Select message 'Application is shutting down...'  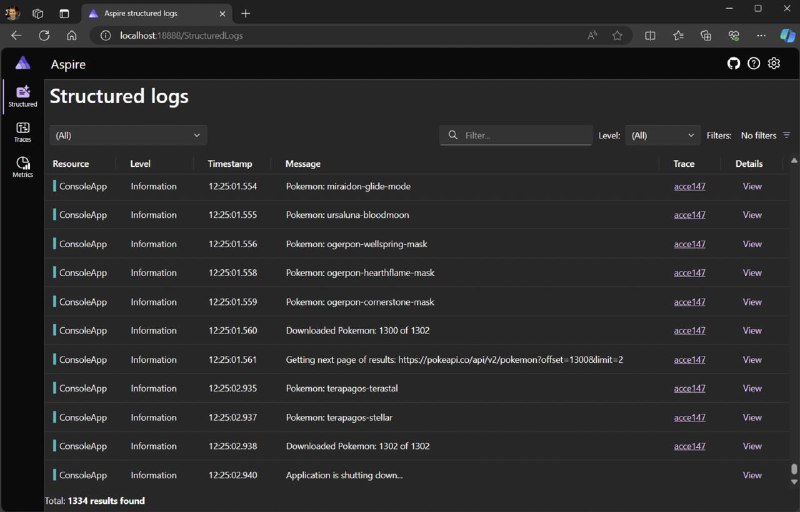344,475
